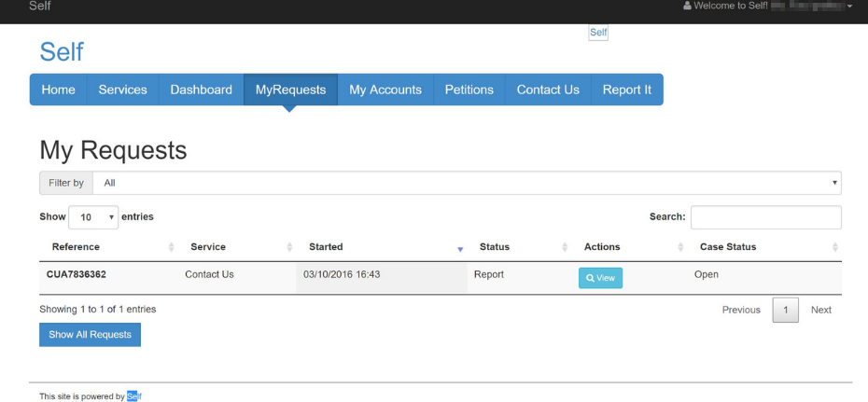The image size is (868, 402).
Task: Open the user account dropdown caret
Action: 849,7
